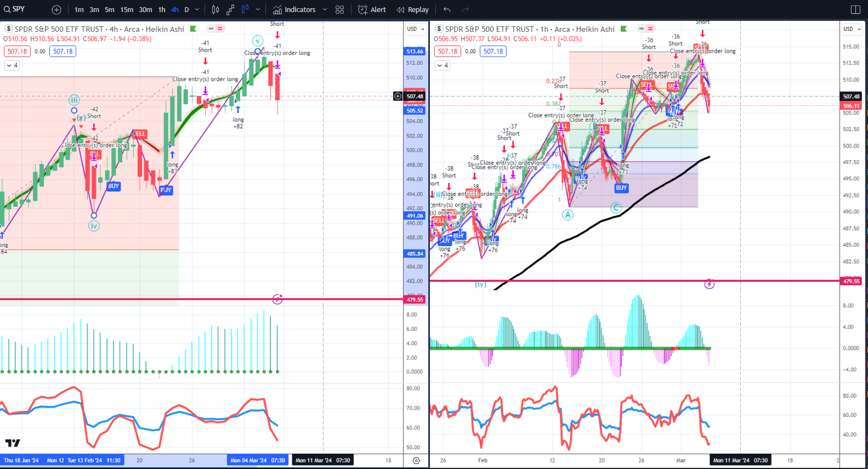Screen dimensions: 868x469
Task: Expand the chart type dropdown arrow
Action: 258,10
